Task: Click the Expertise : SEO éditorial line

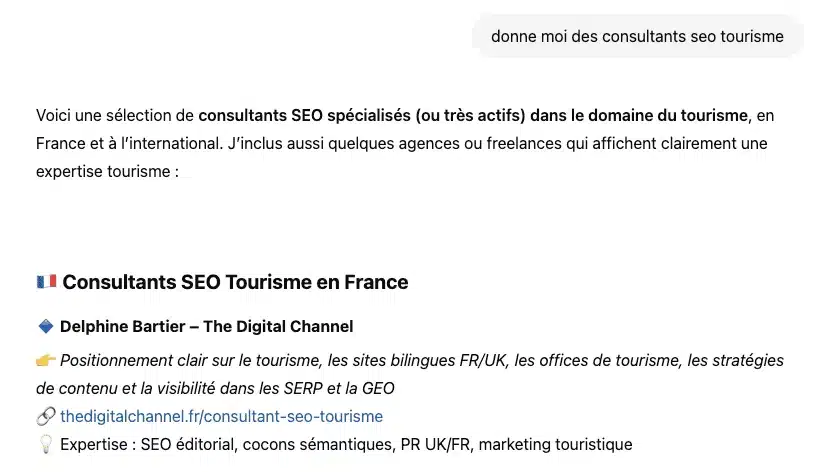Action: [x=346, y=445]
